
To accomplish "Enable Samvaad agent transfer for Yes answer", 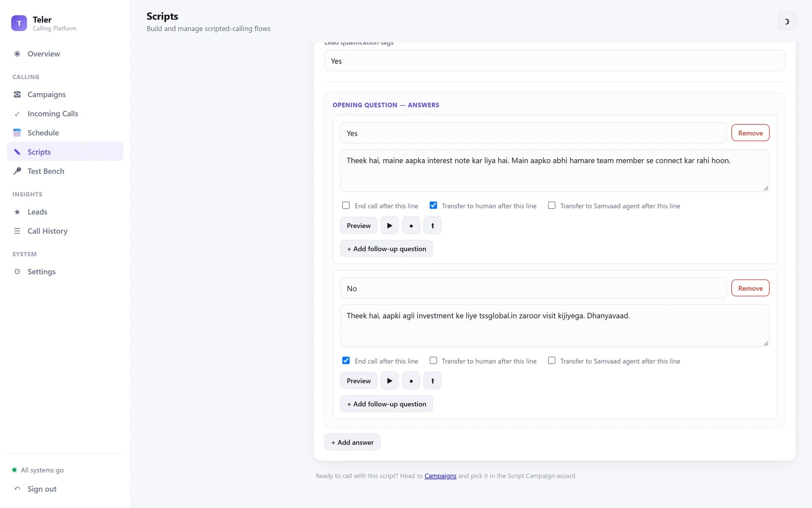I will click(x=551, y=205).
